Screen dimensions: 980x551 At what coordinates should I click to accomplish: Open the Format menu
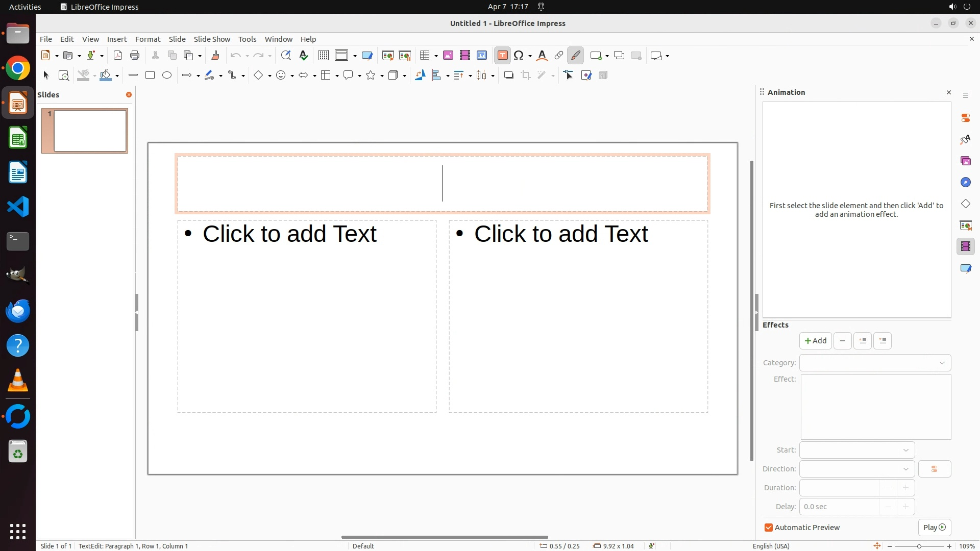(x=148, y=39)
